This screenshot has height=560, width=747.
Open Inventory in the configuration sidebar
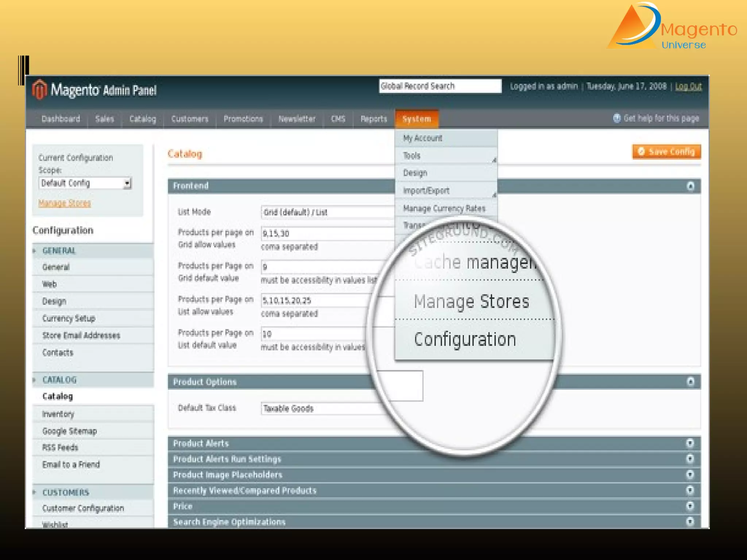(58, 414)
